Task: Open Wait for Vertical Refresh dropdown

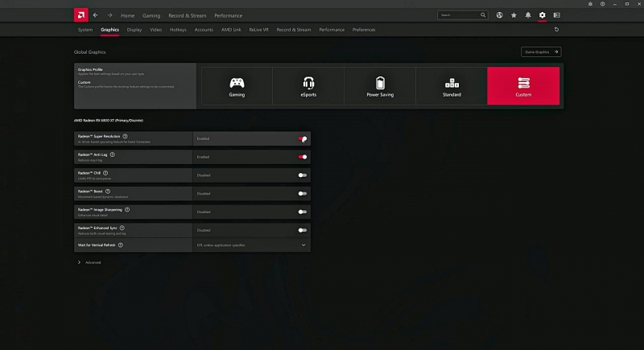Action: tap(303, 244)
